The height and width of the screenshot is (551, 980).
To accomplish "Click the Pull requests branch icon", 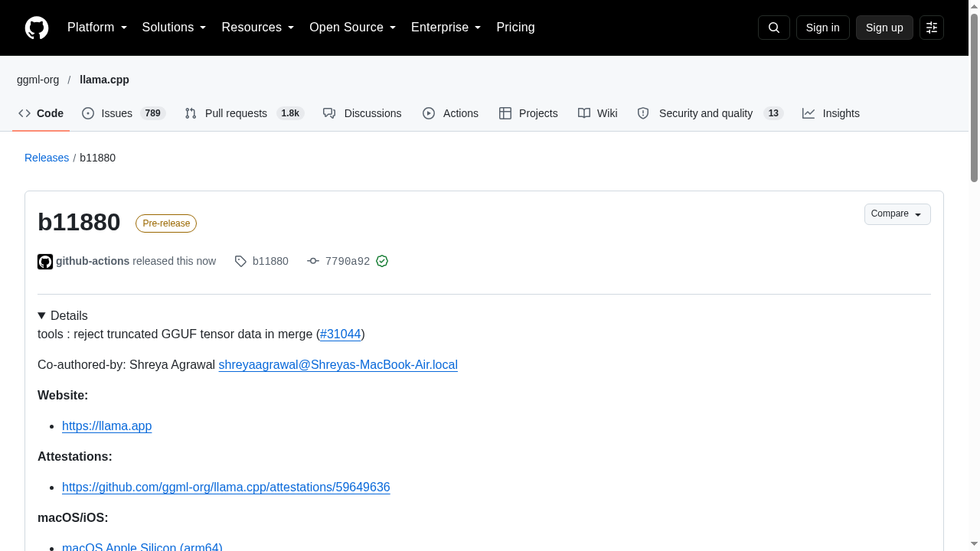I will 191,113.
